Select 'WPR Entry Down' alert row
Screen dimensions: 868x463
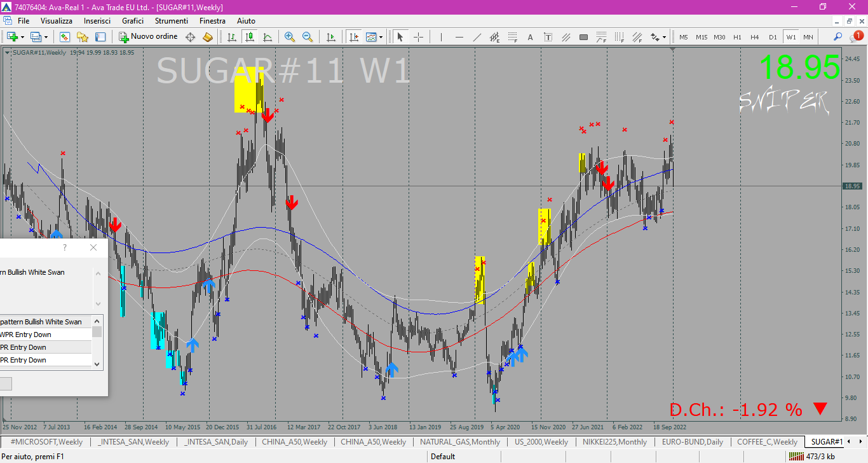pos(46,335)
